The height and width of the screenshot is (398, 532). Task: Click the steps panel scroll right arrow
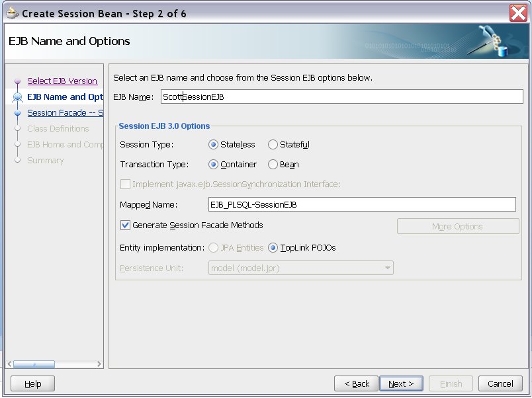(99, 364)
